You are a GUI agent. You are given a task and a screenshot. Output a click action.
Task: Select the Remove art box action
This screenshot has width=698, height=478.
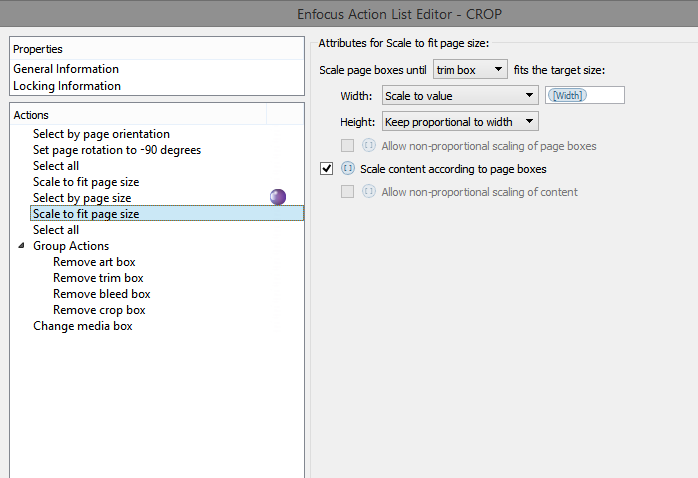tap(94, 262)
